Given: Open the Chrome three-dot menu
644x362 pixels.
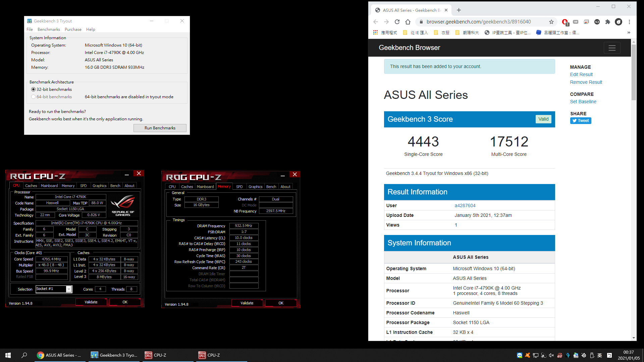Looking at the screenshot, I should tap(629, 22).
